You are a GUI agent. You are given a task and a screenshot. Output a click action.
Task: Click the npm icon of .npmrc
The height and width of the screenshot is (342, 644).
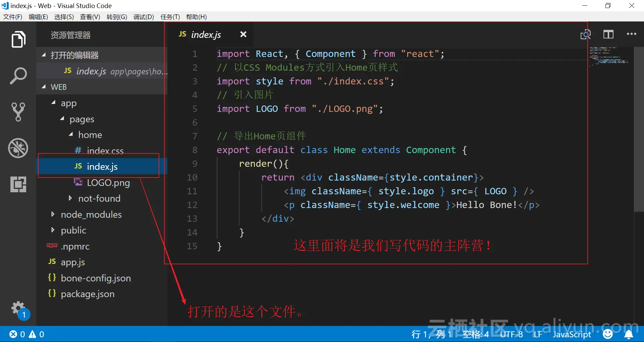(52, 246)
